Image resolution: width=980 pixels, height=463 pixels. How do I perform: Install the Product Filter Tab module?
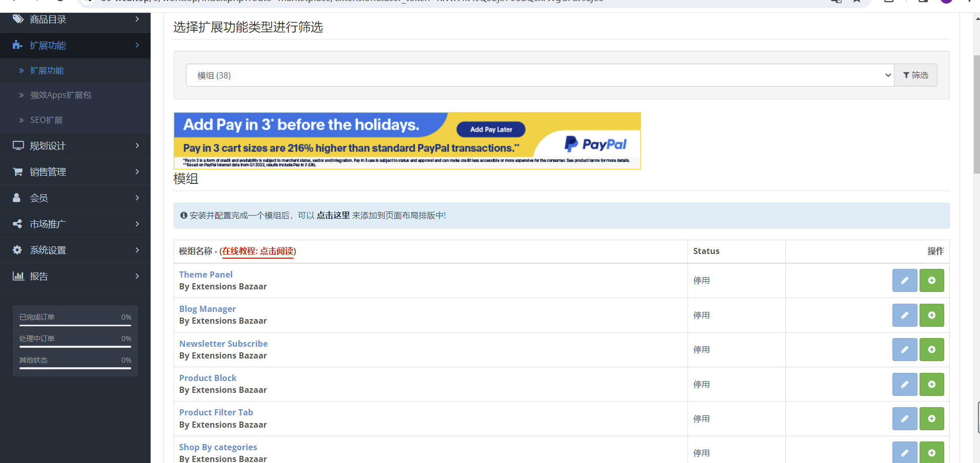click(x=932, y=418)
